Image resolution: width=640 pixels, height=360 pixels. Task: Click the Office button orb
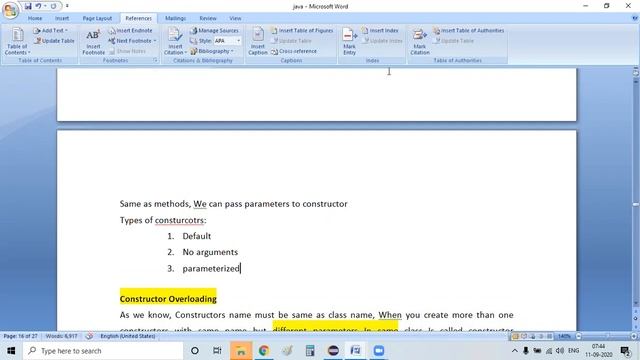point(10,10)
